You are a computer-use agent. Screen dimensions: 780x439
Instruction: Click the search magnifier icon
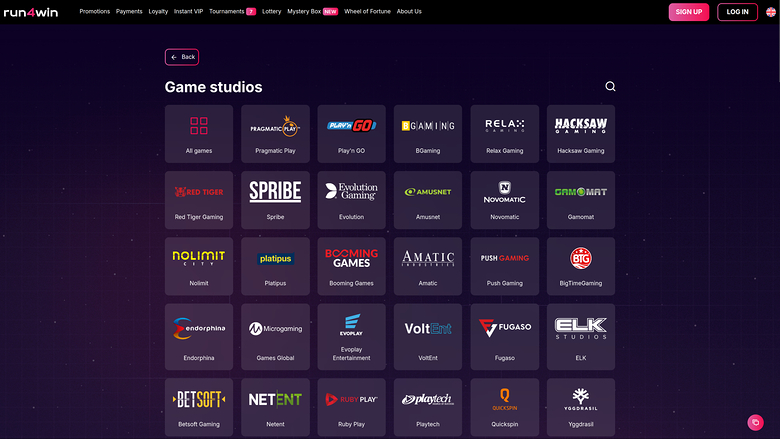610,87
